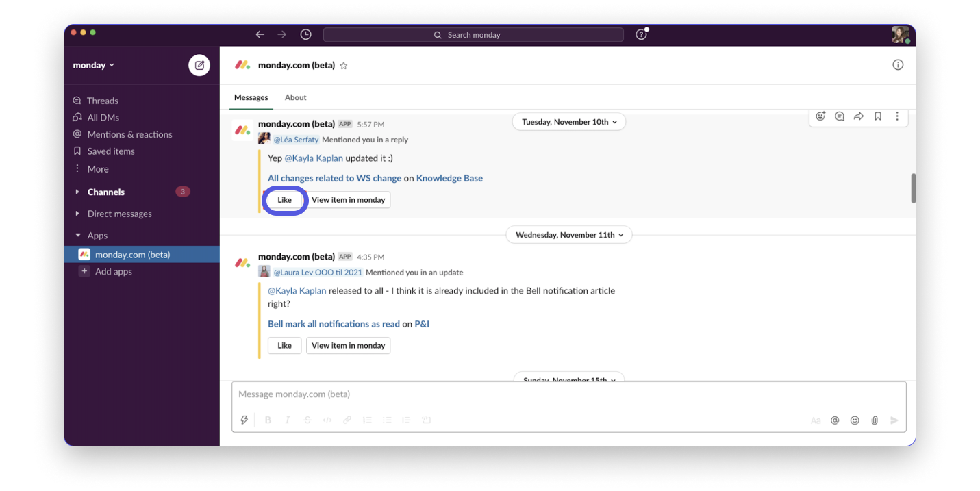Save the hovered message with bookmark icon
Image resolution: width=980 pixels, height=491 pixels.
(x=878, y=116)
